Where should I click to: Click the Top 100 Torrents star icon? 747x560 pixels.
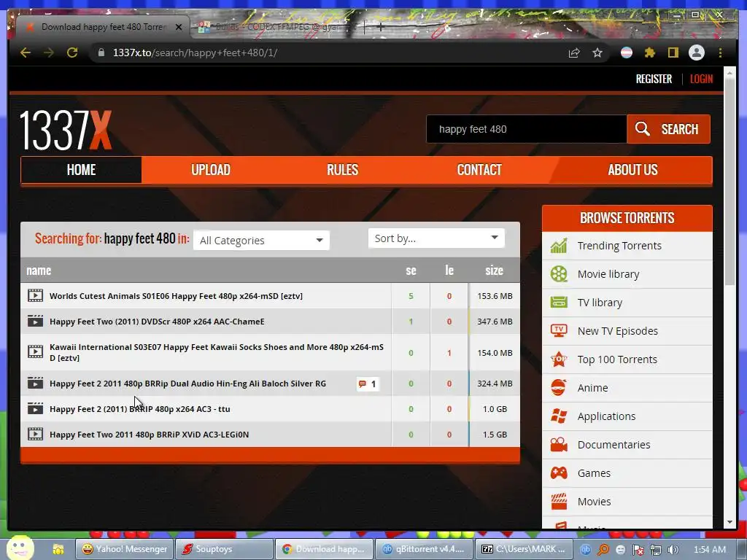pos(559,359)
